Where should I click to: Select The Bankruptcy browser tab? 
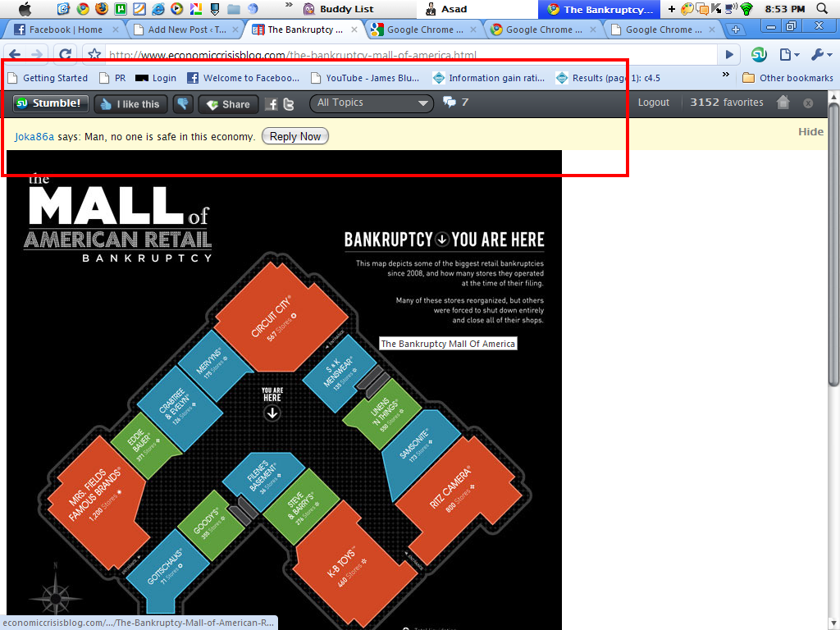(304, 30)
